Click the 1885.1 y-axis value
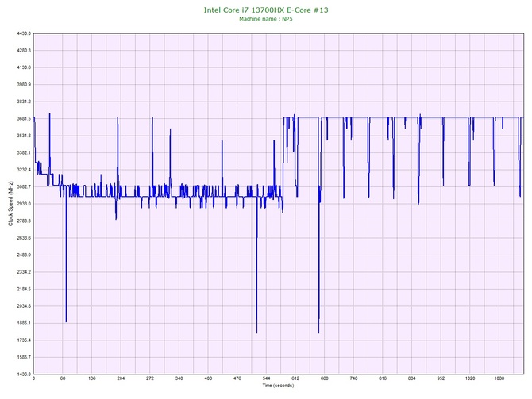The height and width of the screenshot is (399, 532). point(24,323)
